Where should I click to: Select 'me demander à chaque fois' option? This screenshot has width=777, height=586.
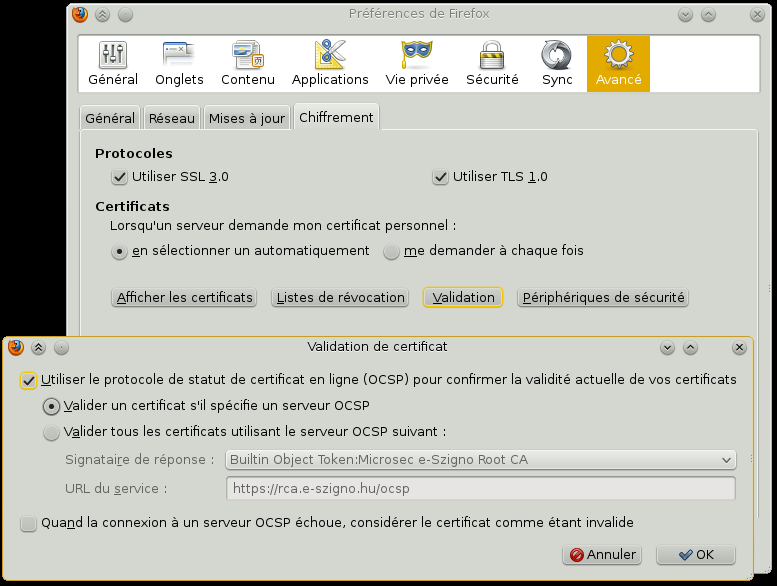pyautogui.click(x=392, y=252)
